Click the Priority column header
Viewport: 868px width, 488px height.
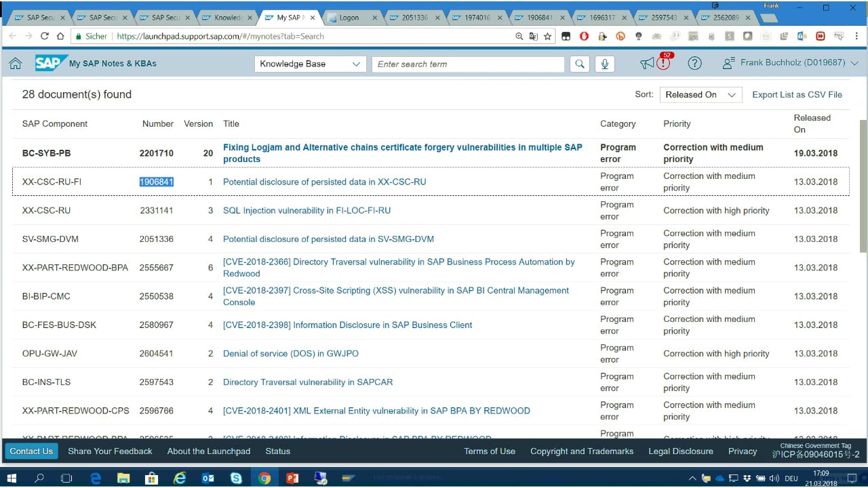click(x=677, y=124)
